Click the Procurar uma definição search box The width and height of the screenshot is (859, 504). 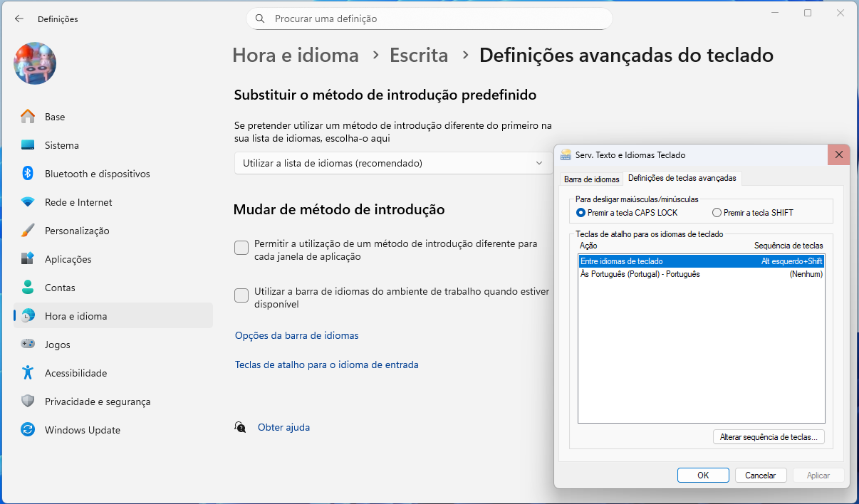coord(429,19)
